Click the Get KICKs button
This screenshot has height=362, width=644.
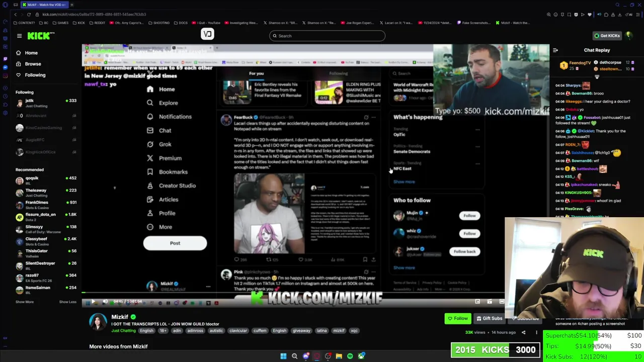(x=607, y=36)
